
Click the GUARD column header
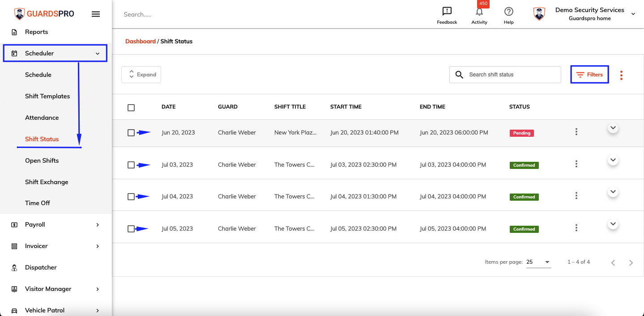pos(228,107)
